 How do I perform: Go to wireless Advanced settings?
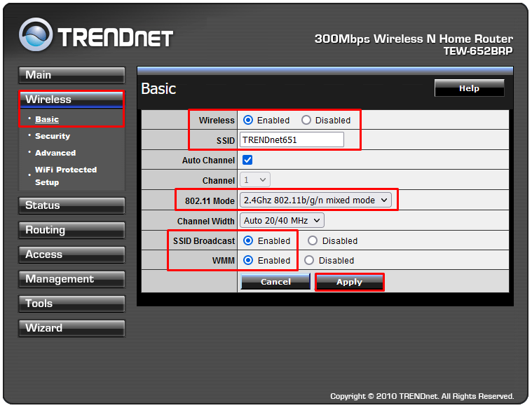[55, 153]
